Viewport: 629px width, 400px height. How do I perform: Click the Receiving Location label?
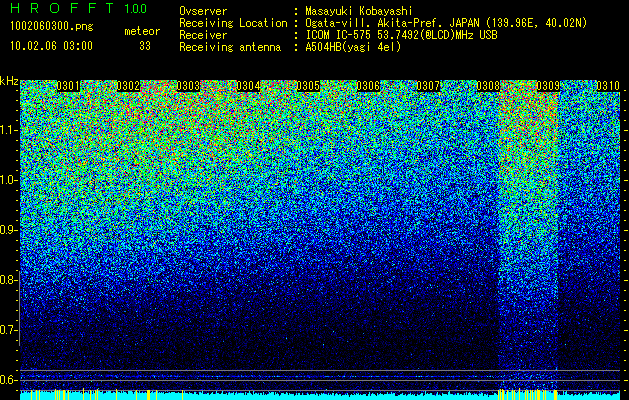233,23
